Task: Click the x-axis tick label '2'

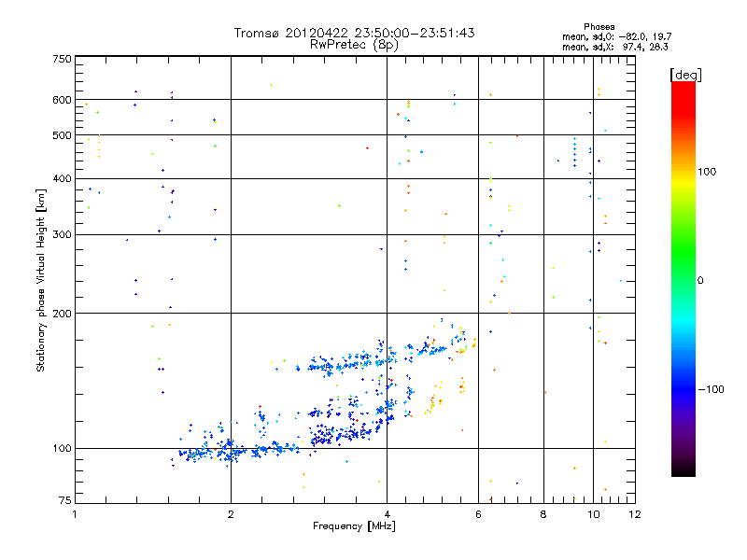Action: (231, 514)
